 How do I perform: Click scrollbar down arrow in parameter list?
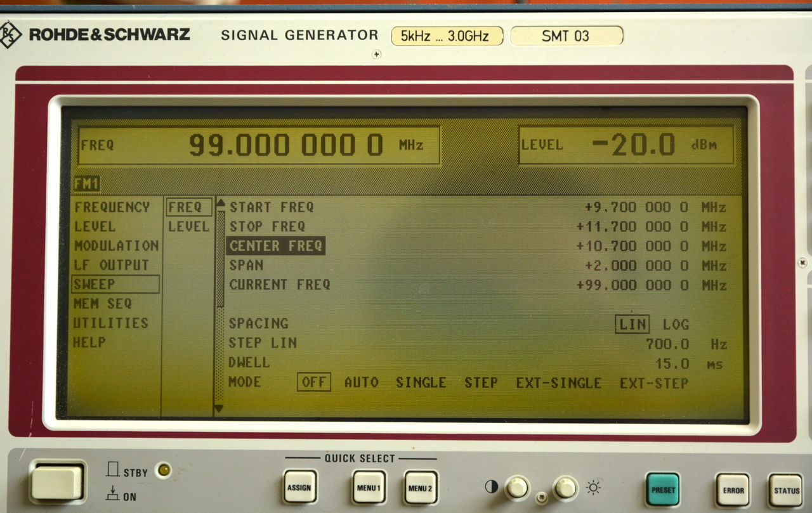point(220,410)
